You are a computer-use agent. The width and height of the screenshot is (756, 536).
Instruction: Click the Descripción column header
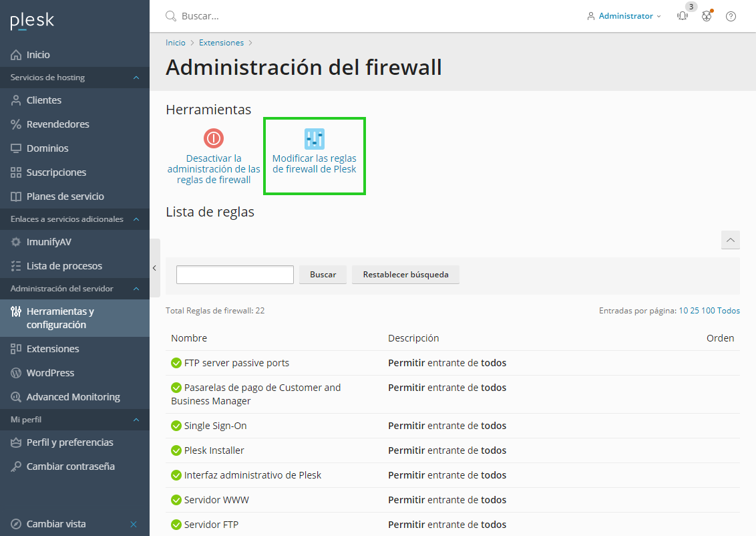(x=413, y=339)
